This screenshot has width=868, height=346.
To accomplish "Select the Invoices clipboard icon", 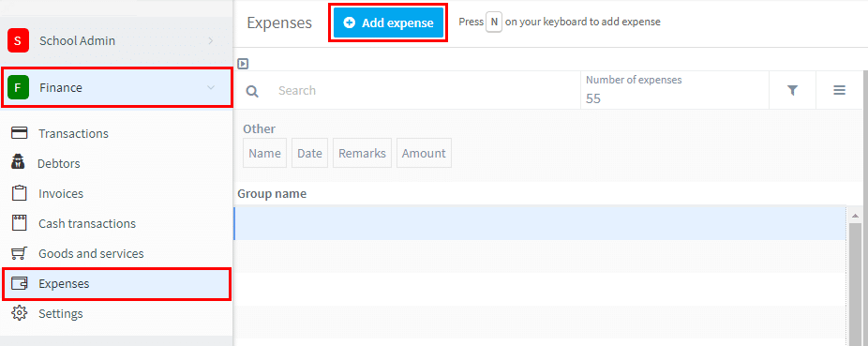I will (x=20, y=193).
